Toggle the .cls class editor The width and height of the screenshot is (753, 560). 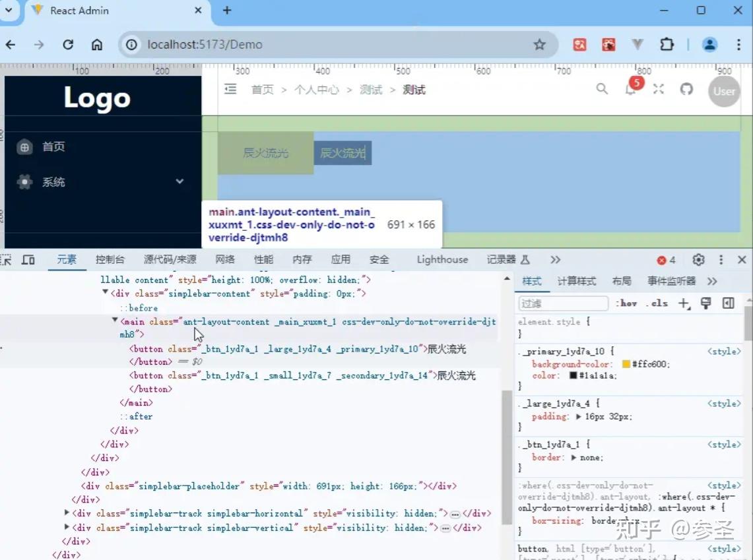pos(656,303)
